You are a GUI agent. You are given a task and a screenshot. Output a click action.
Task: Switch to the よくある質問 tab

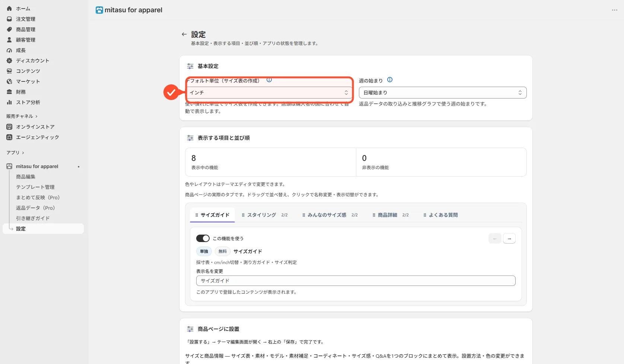click(x=440, y=215)
